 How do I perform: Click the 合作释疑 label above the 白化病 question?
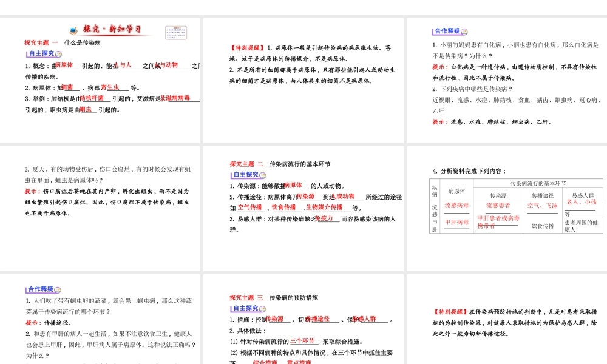pyautogui.click(x=447, y=31)
